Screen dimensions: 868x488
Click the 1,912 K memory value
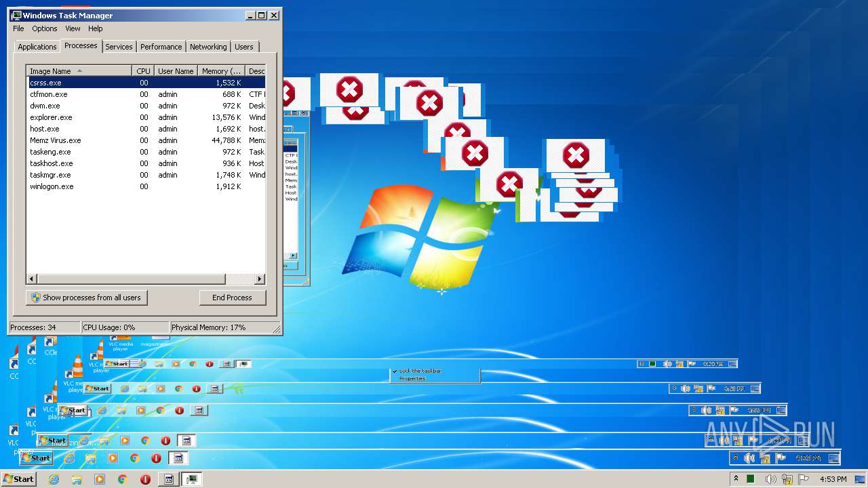click(229, 186)
